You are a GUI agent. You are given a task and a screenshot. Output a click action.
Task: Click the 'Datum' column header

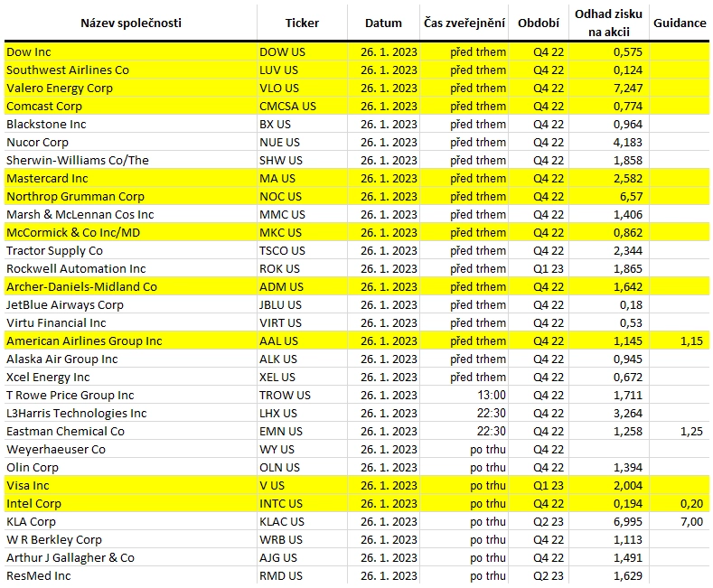pyautogui.click(x=383, y=23)
